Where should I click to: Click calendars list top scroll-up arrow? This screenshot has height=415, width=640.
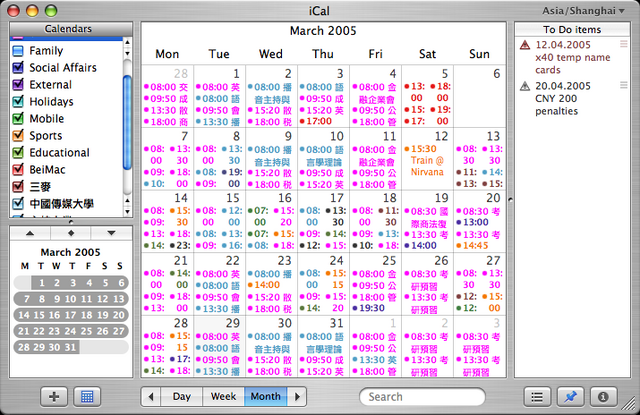point(127,42)
